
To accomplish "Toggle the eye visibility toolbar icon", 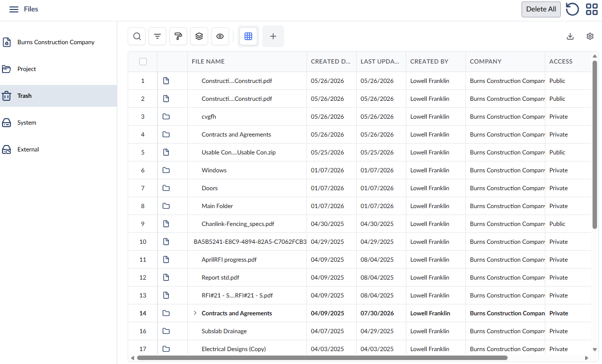I will 220,36.
